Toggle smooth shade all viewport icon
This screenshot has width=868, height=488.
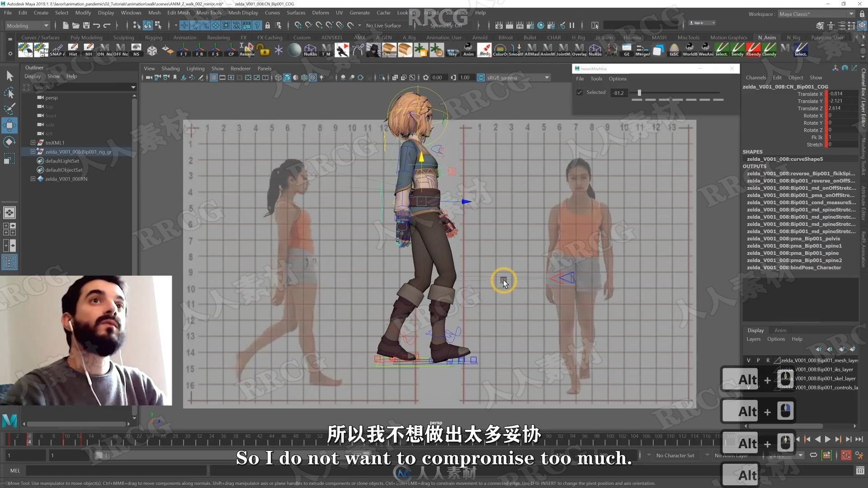[x=287, y=78]
